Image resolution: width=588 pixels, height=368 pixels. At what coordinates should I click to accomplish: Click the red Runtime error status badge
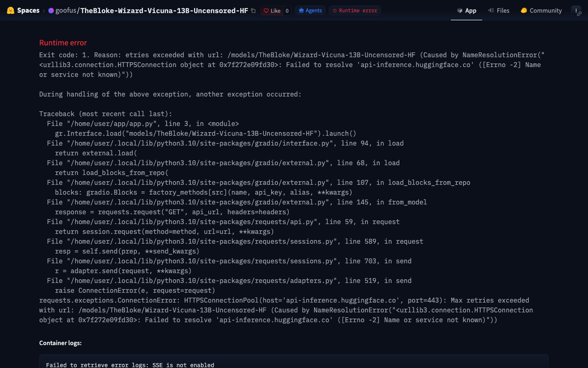click(355, 11)
